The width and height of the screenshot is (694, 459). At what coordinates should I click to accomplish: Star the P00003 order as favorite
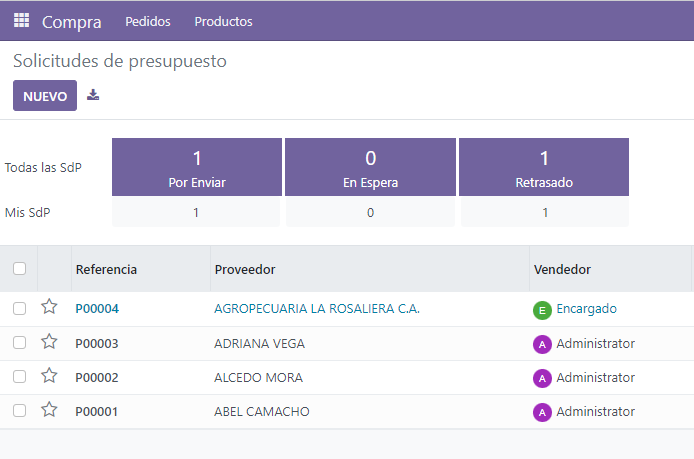point(49,341)
